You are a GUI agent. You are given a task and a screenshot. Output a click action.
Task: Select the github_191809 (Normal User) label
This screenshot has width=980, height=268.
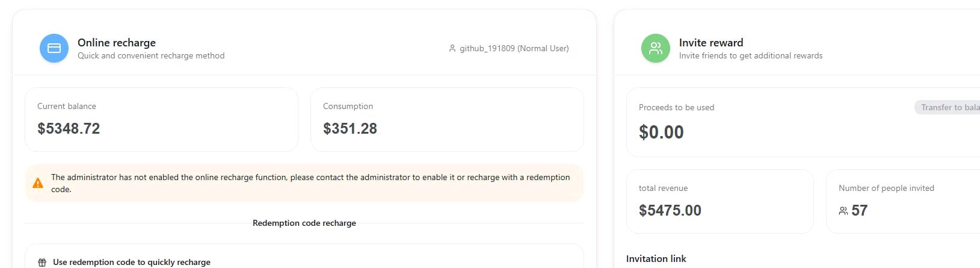514,48
